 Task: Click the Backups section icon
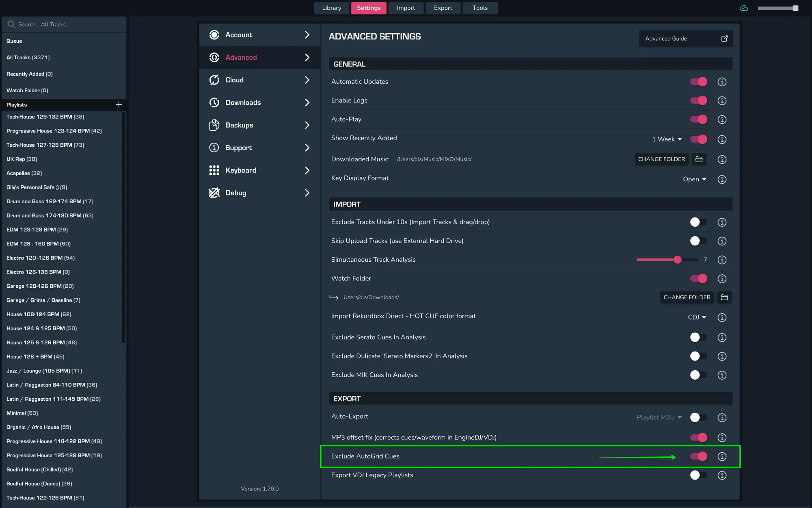pos(214,125)
